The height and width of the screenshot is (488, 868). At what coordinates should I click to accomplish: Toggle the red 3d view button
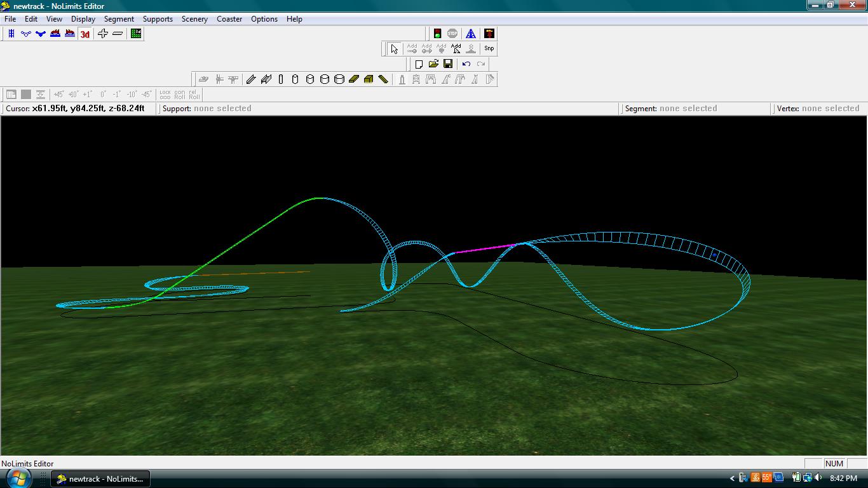85,34
